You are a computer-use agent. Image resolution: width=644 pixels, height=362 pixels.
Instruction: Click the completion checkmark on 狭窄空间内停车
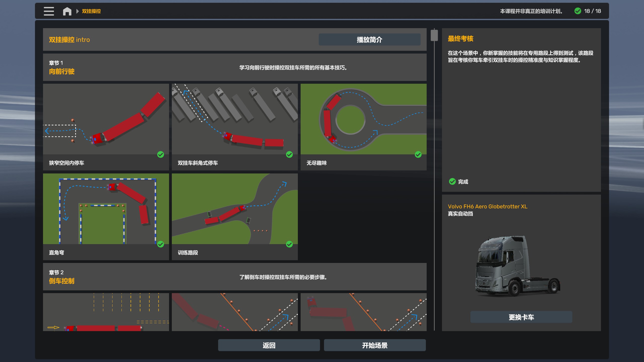[160, 154]
